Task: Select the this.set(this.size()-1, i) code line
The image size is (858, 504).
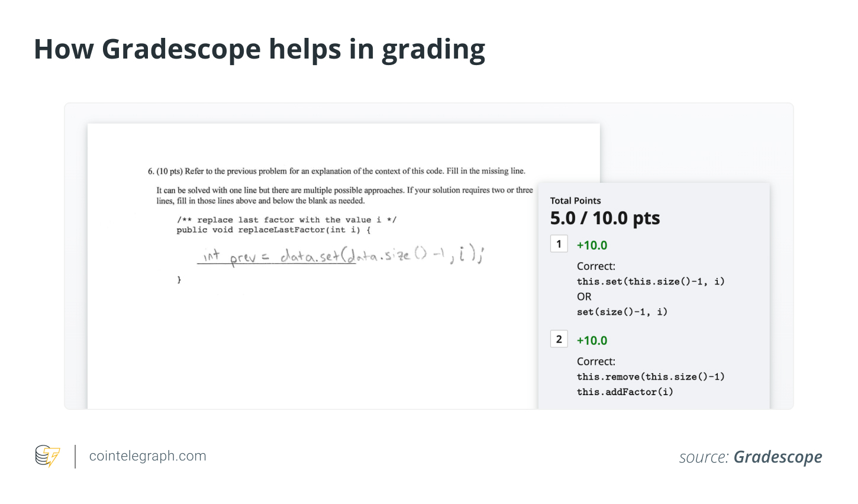Action: [x=650, y=282]
